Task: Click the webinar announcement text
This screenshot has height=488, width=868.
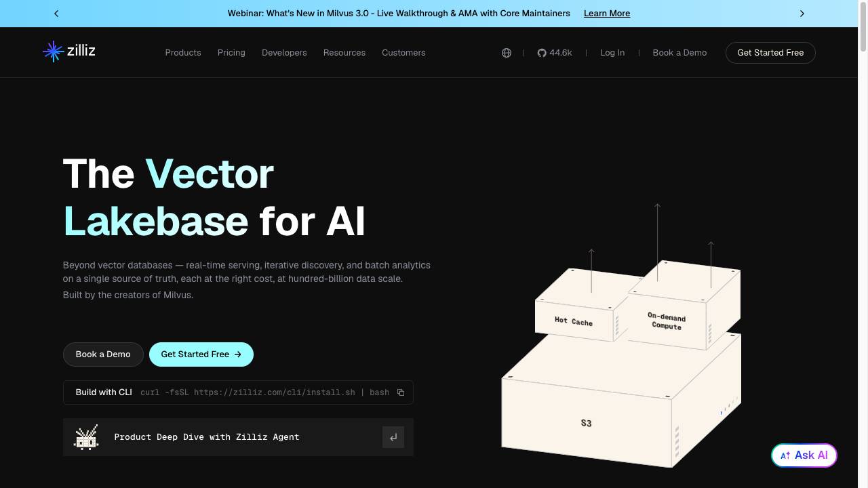Action: pyautogui.click(x=399, y=14)
